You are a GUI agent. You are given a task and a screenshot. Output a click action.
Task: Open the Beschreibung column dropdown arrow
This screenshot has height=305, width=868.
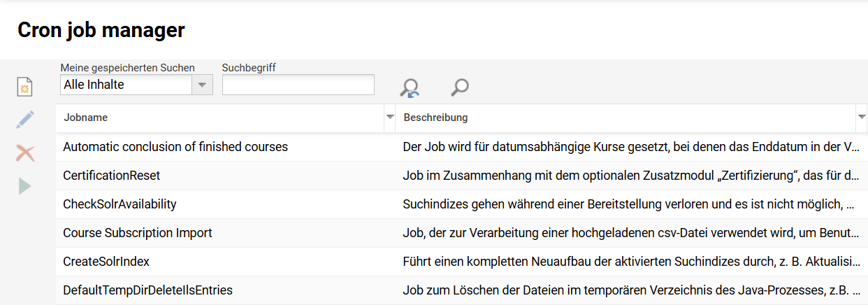862,118
